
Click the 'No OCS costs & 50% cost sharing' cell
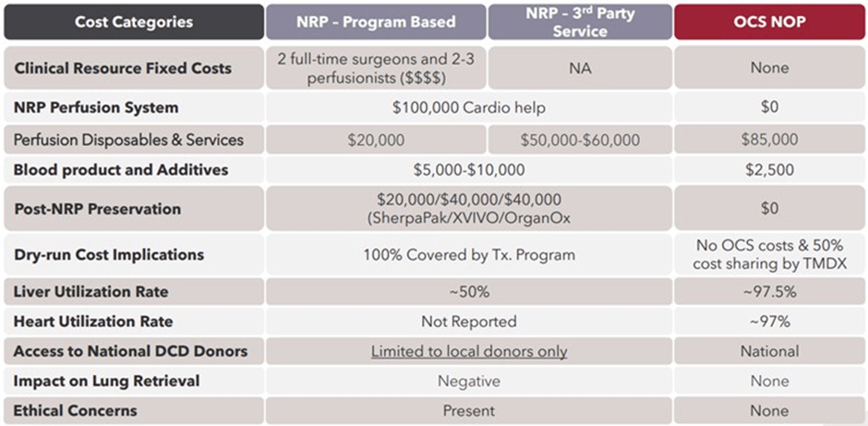(x=769, y=254)
